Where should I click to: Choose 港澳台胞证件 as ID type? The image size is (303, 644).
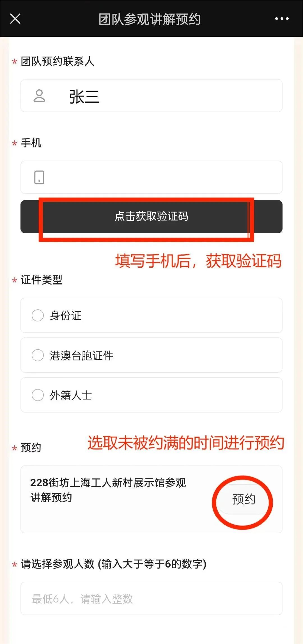point(38,355)
